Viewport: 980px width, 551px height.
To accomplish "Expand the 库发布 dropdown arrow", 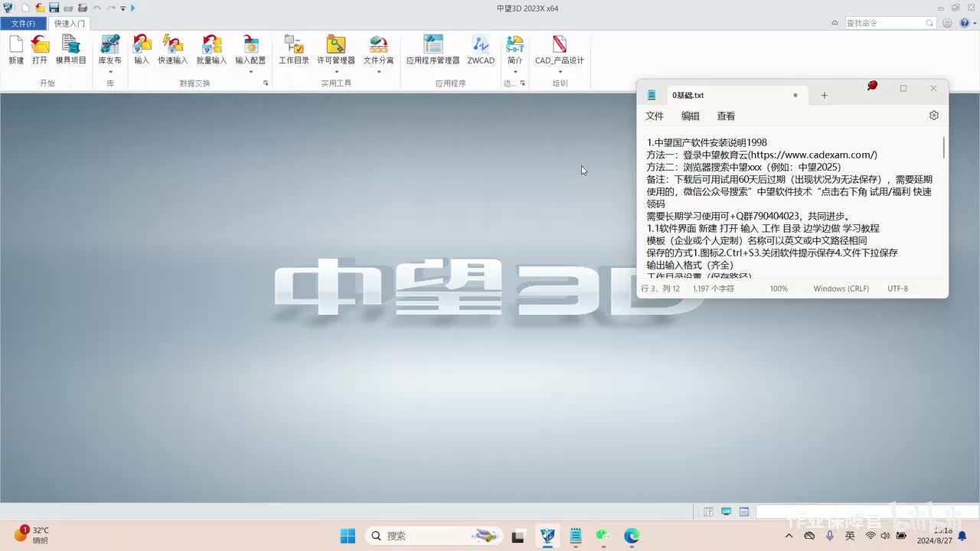I will (x=110, y=73).
